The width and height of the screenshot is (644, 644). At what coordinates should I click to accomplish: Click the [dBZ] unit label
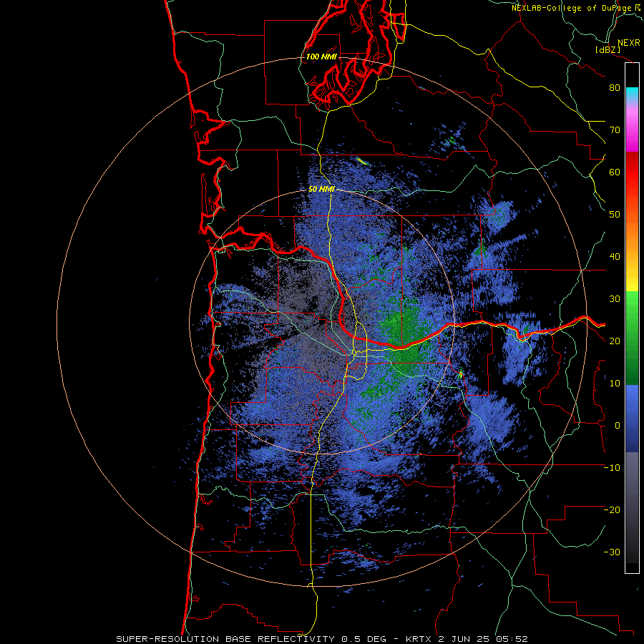(x=608, y=49)
